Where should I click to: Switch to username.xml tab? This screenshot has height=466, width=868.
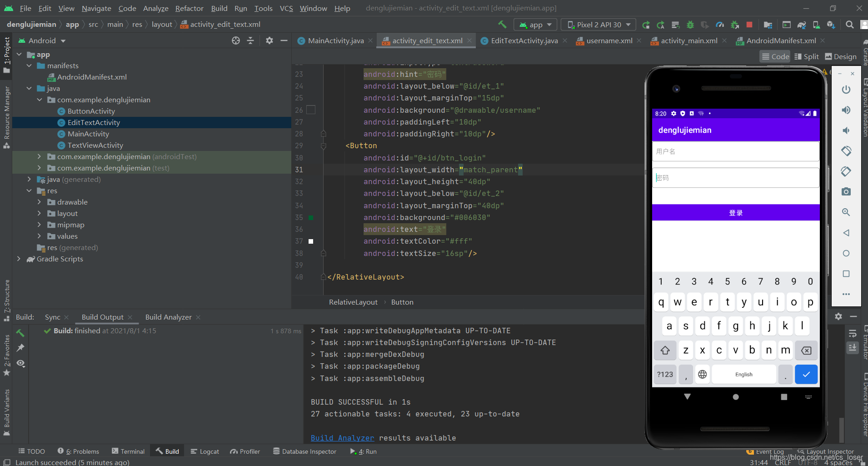pyautogui.click(x=609, y=40)
